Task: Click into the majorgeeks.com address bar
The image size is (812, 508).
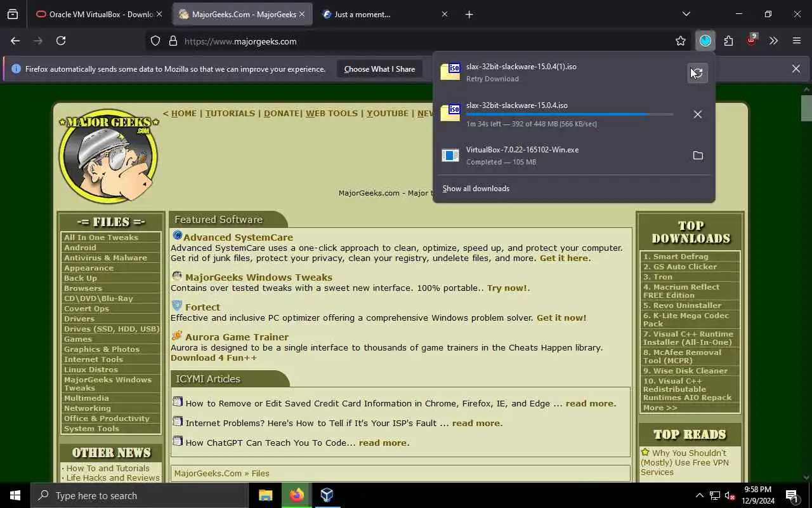Action: click(419, 41)
